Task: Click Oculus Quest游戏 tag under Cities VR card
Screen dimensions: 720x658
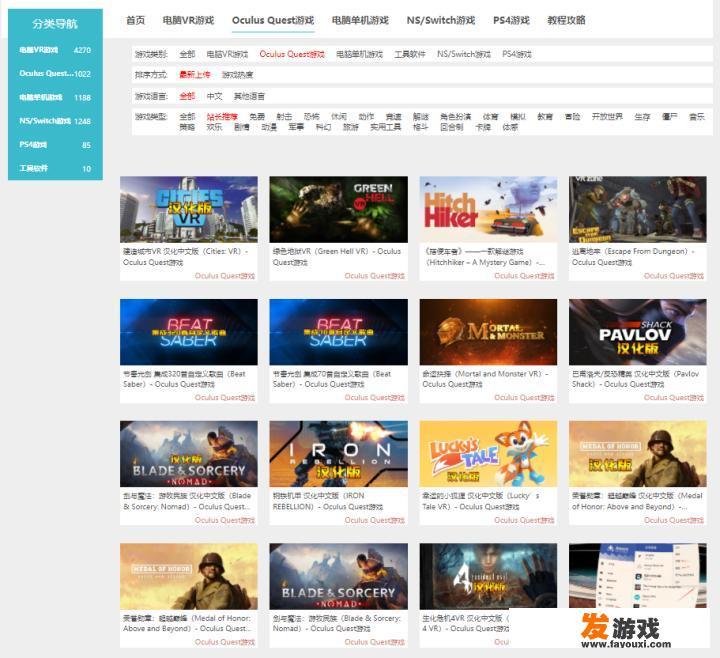Action: click(225, 276)
